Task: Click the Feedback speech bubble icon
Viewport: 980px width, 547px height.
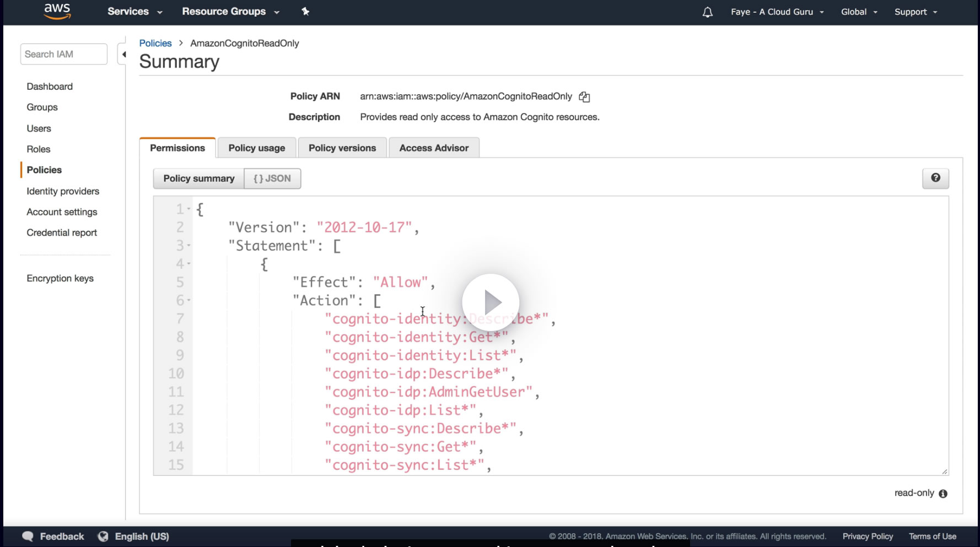Action: pyautogui.click(x=28, y=537)
